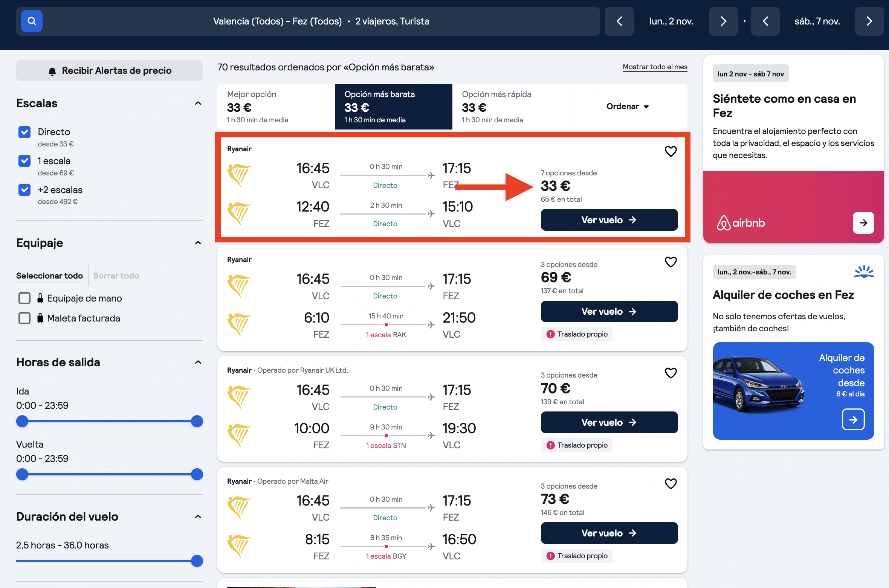Check the Maleta facturada option
889x588 pixels.
coord(24,318)
